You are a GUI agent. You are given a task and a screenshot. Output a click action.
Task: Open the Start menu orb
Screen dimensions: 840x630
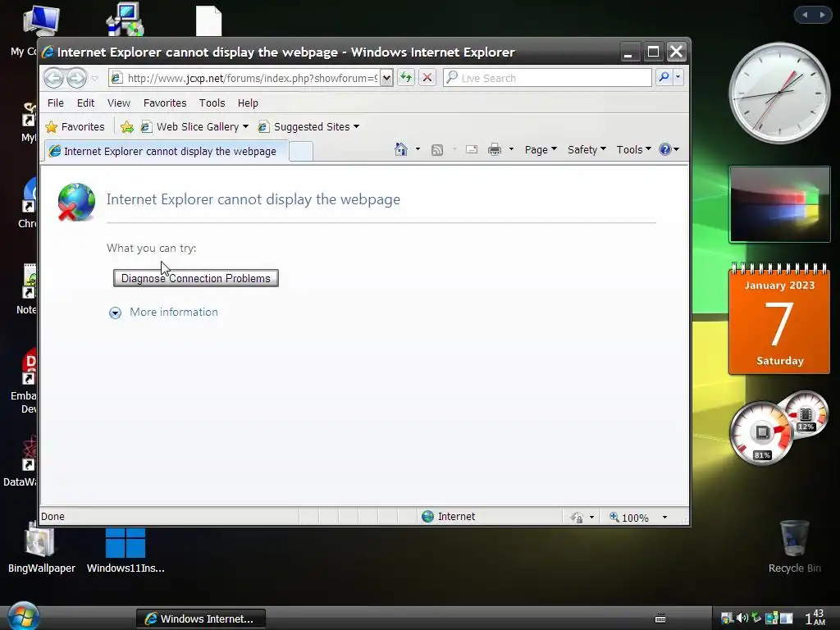[x=24, y=616]
